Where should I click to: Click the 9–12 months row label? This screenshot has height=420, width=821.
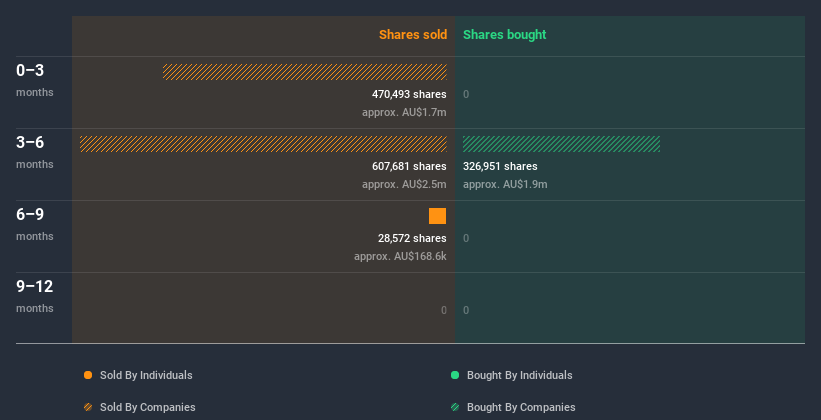coord(35,296)
